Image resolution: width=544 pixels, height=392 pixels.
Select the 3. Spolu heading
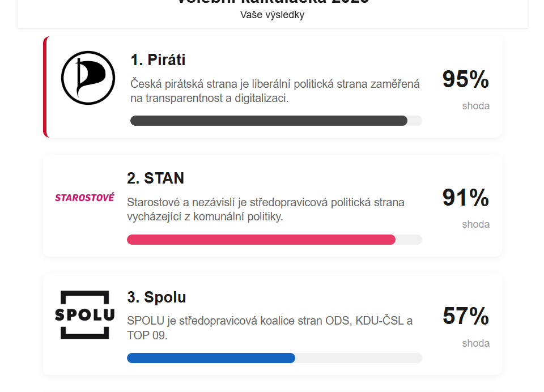[x=156, y=297]
